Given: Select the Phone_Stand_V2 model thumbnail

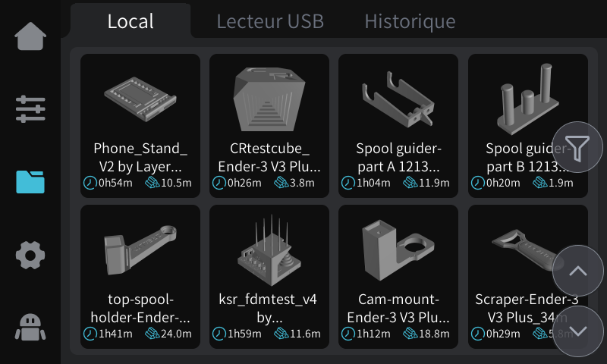Looking at the screenshot, I should 140,96.
